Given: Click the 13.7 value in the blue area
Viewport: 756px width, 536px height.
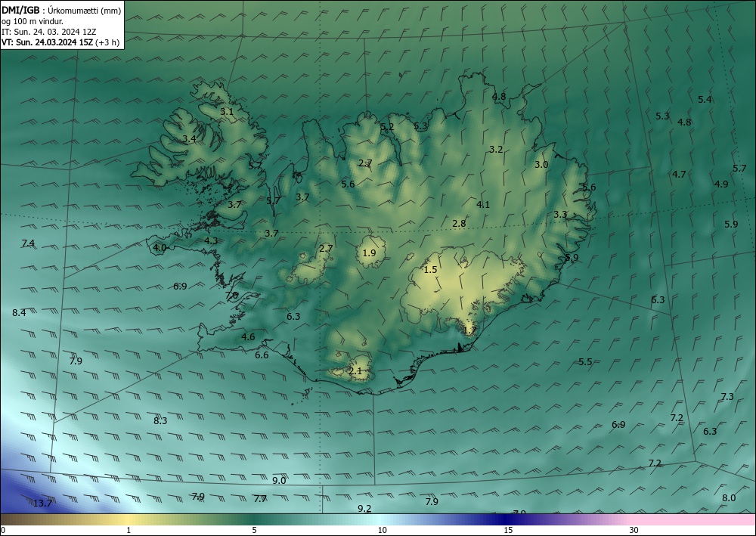Looking at the screenshot, I should click(x=42, y=503).
